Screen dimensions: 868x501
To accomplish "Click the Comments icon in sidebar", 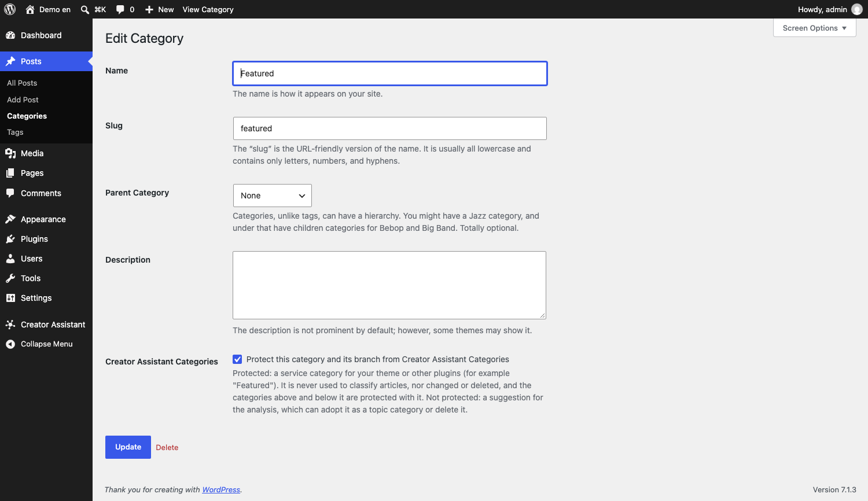I will pos(10,193).
